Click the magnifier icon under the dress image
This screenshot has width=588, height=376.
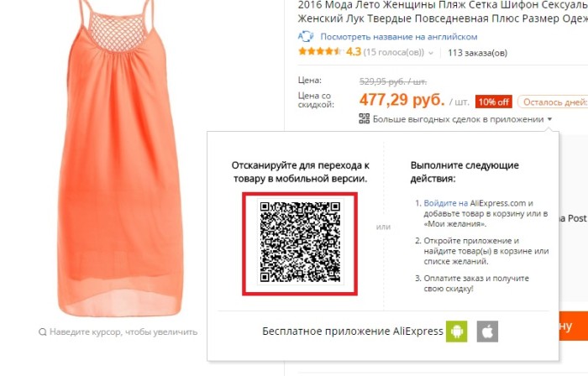(42, 332)
